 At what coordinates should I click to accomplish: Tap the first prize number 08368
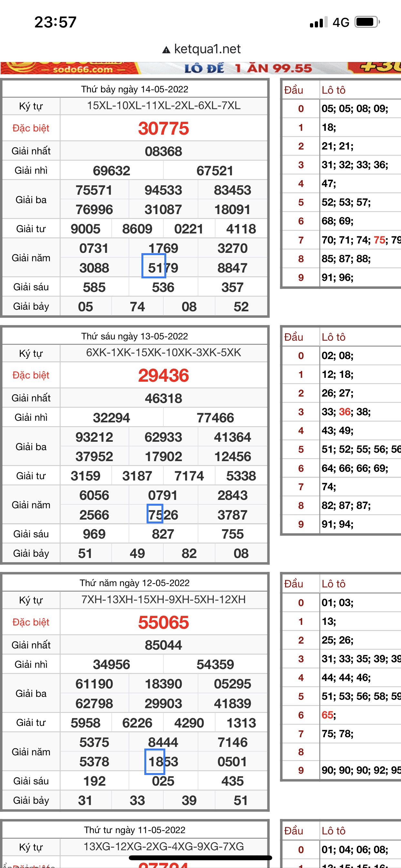[x=163, y=151]
